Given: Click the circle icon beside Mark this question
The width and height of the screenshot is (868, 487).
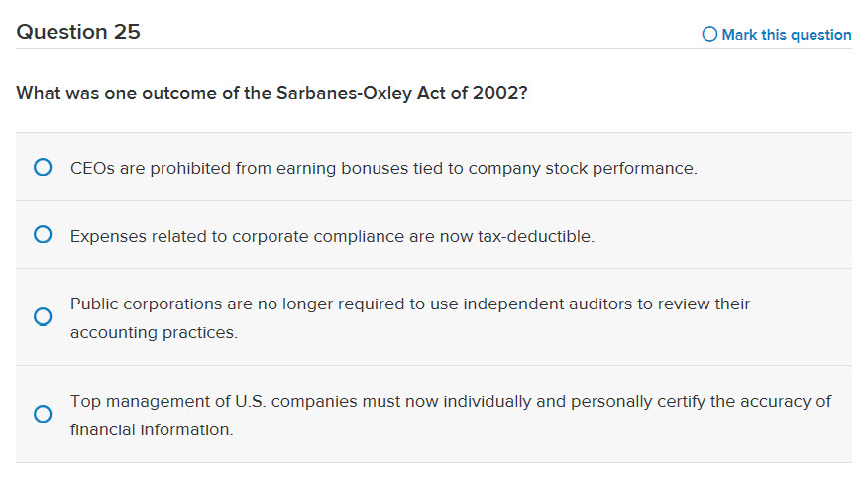Looking at the screenshot, I should 709,35.
